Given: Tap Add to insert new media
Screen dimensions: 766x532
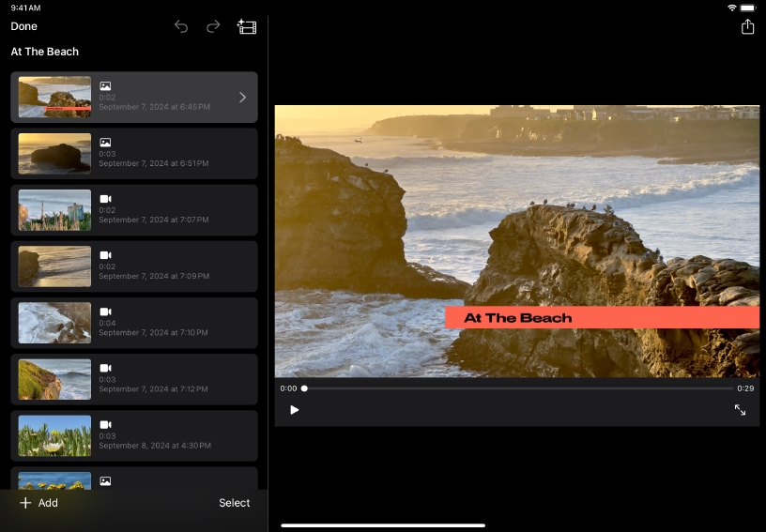Looking at the screenshot, I should (x=38, y=503).
